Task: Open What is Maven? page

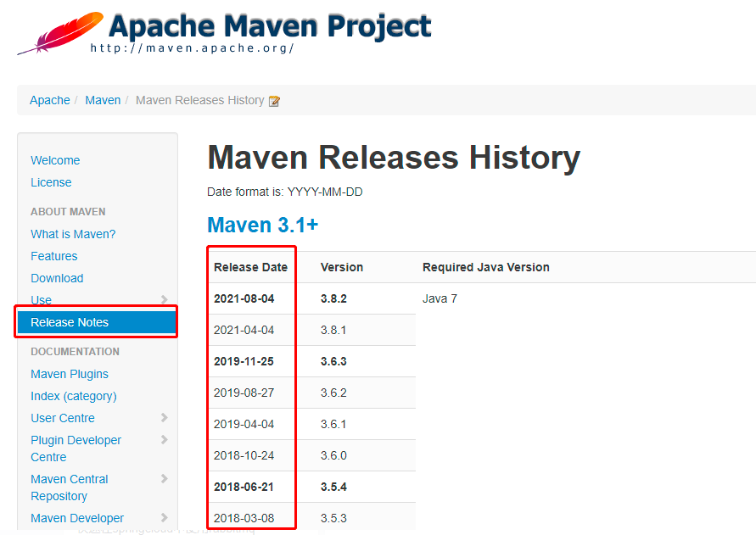Action: click(73, 234)
